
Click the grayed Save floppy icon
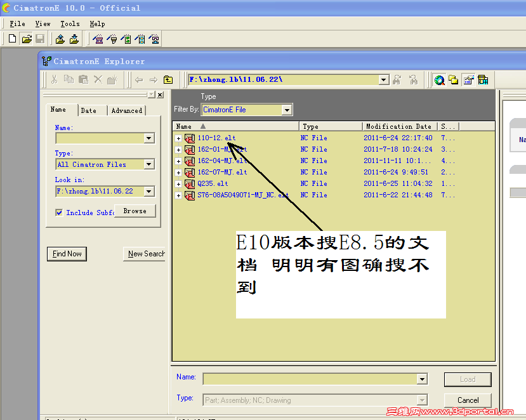tap(40, 39)
